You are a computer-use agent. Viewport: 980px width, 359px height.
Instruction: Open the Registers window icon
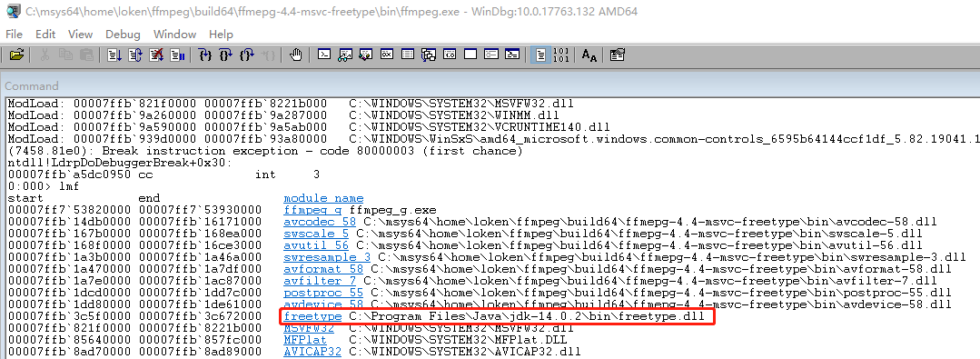[x=387, y=55]
